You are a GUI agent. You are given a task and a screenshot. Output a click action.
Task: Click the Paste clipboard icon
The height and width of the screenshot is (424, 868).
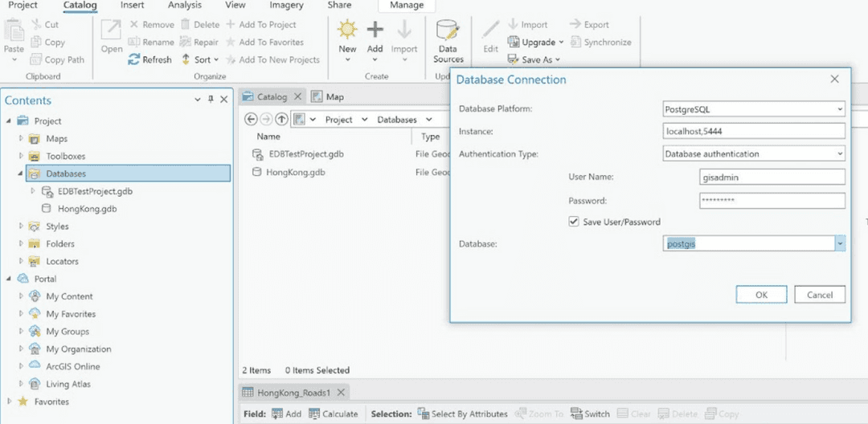(14, 32)
